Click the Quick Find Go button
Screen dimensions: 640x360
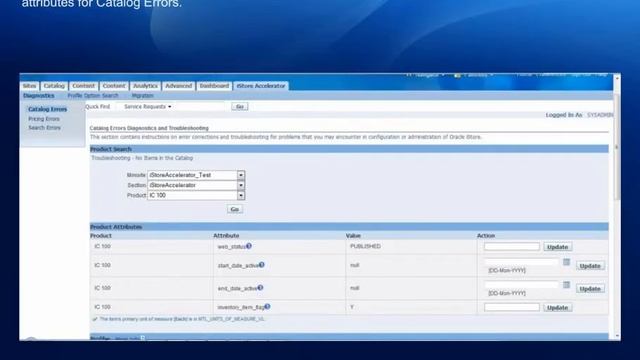240,107
